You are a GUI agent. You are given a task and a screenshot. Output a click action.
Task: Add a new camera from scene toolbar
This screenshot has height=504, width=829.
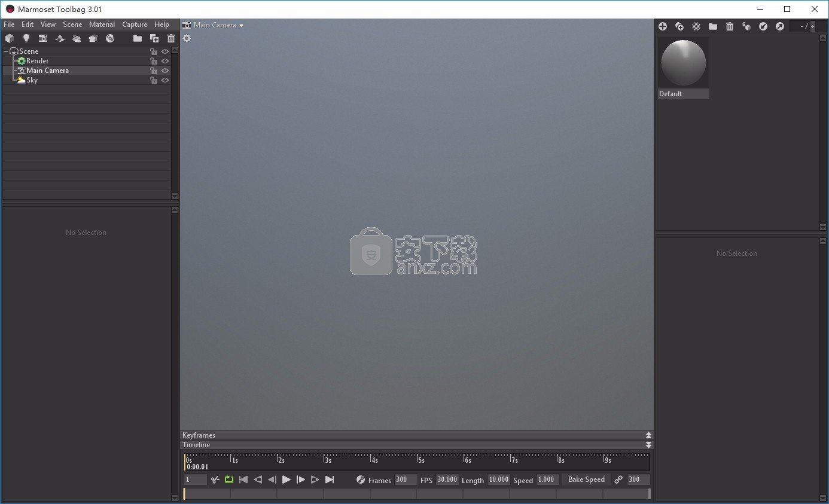43,38
